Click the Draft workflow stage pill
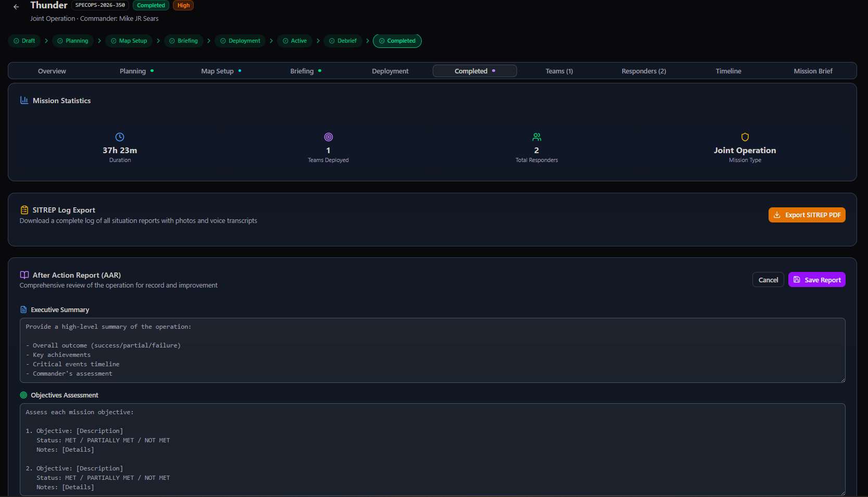The height and width of the screenshot is (497, 868). click(24, 41)
